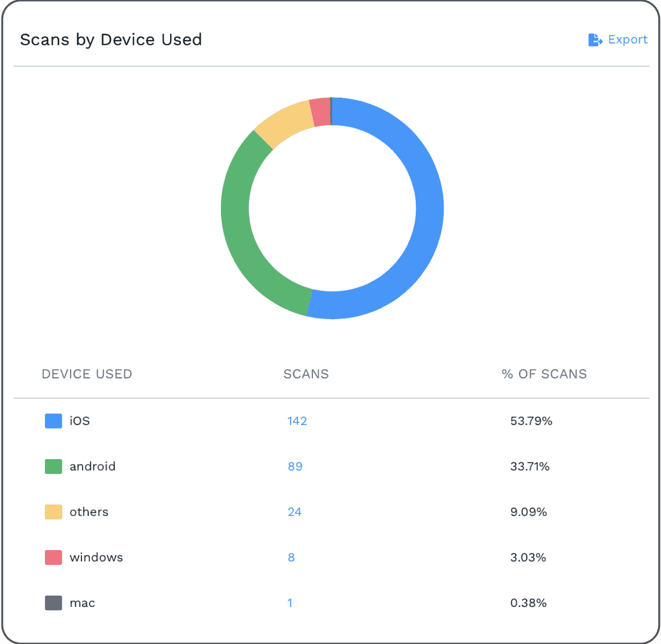661x644 pixels.
Task: Open the Export link text
Action: (628, 40)
